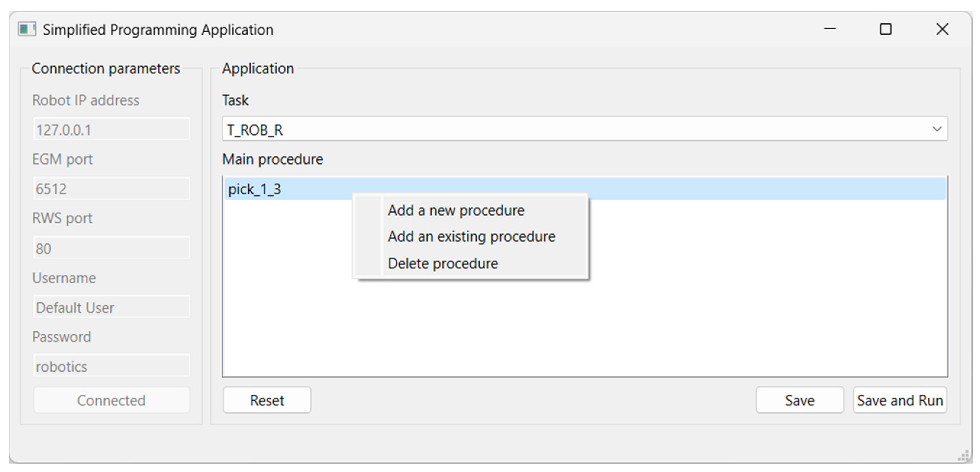
Task: Click the Connected status button
Action: (111, 400)
